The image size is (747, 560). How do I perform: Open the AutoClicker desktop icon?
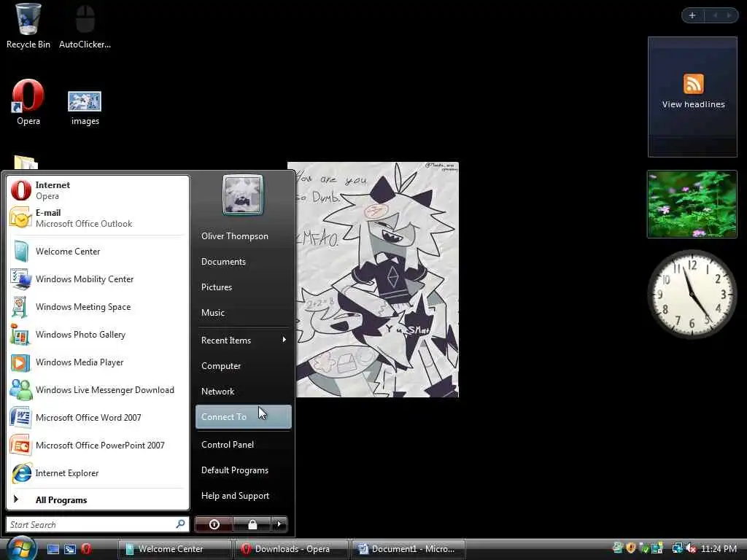click(85, 26)
